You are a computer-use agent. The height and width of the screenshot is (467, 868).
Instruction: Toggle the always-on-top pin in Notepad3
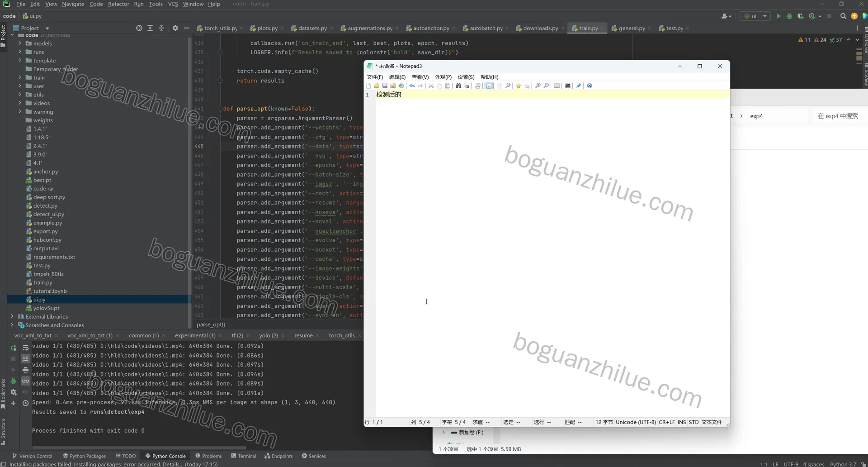pos(579,86)
